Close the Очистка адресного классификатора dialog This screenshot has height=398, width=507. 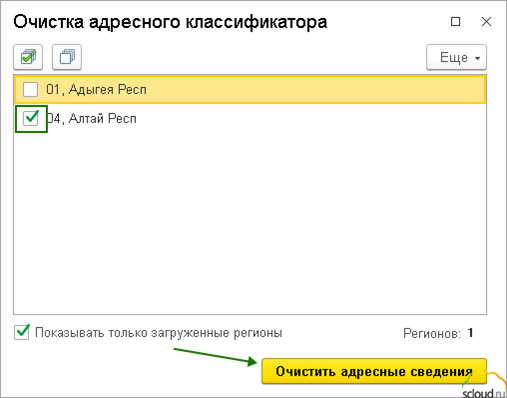(486, 22)
